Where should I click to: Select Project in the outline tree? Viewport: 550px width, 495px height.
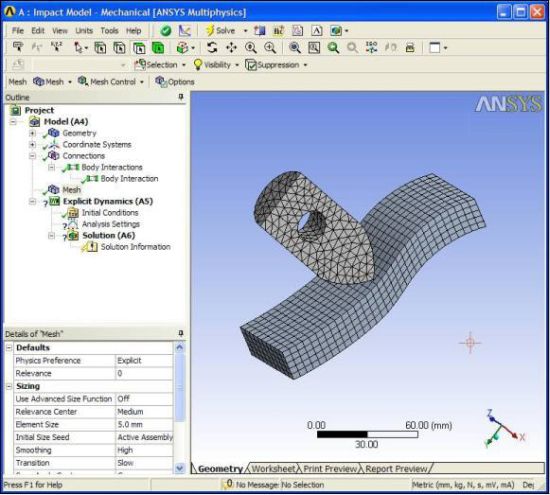tap(39, 110)
